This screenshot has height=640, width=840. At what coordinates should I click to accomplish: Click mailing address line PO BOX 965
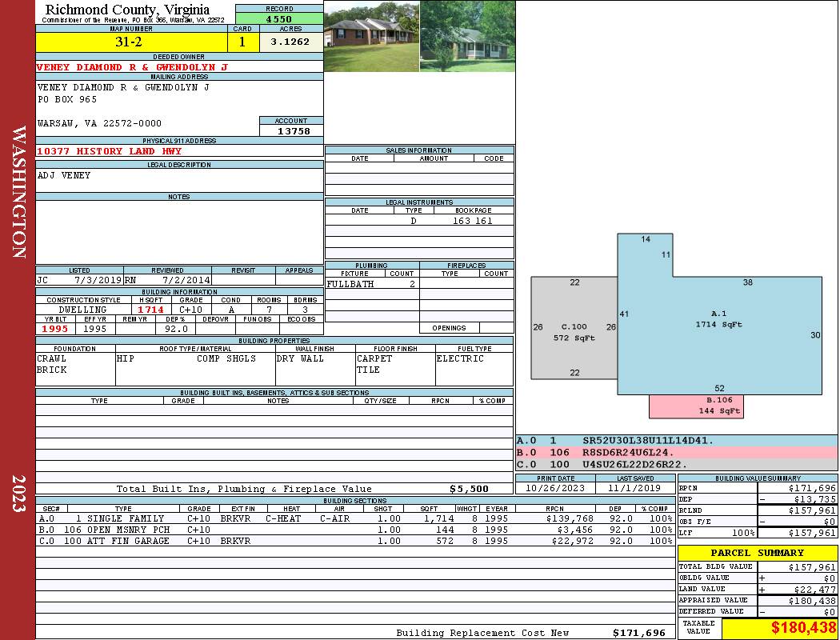tap(67, 100)
